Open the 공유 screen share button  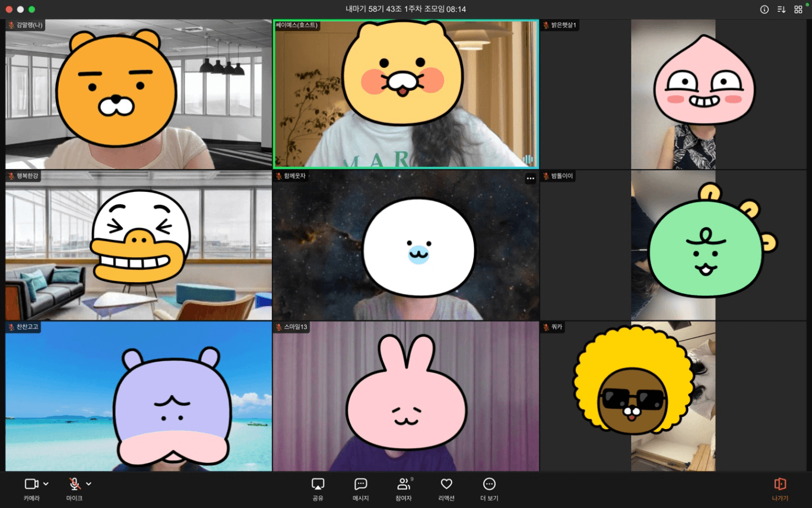point(318,489)
